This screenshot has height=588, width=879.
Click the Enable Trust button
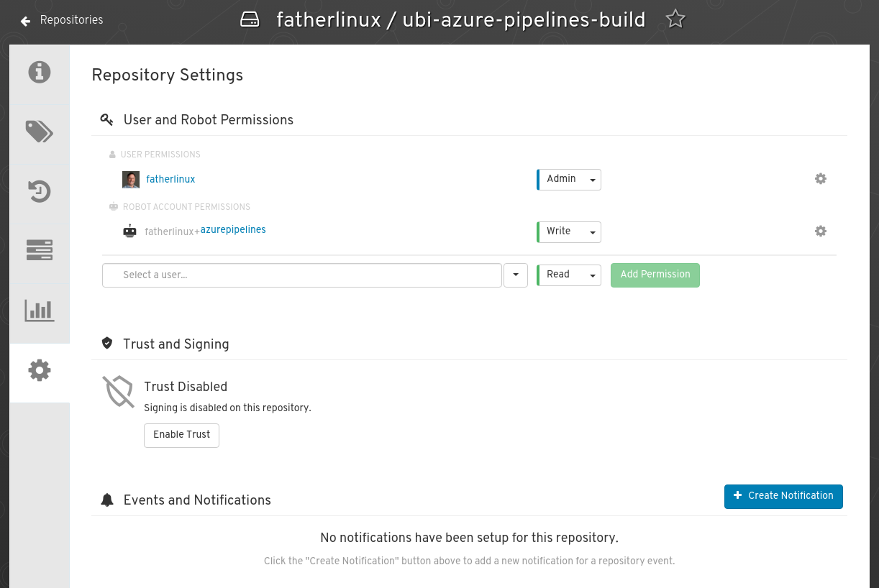coord(181,435)
